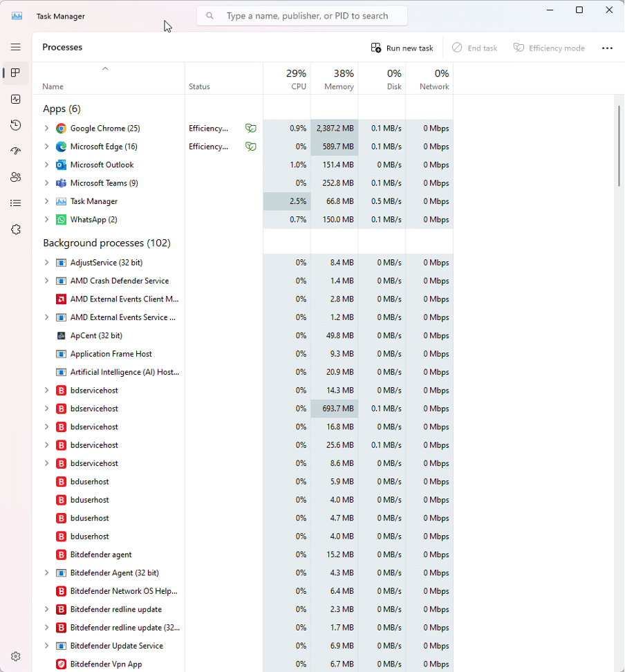Click the End task button
Image resolution: width=625 pixels, height=672 pixels.
(474, 48)
